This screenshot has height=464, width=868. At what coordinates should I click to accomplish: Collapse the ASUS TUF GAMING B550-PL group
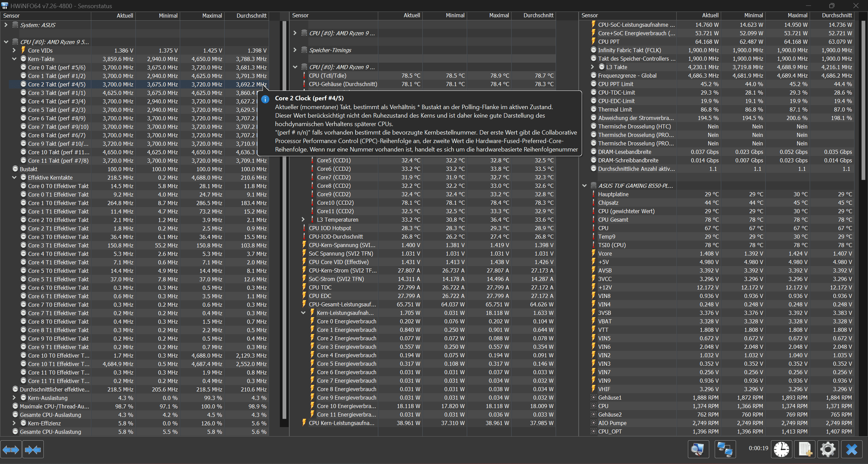584,185
